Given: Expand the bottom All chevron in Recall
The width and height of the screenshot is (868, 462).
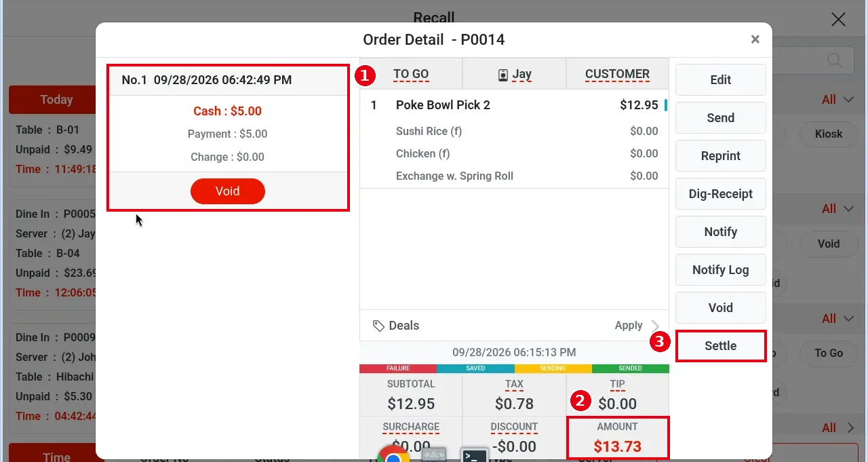Looking at the screenshot, I should pyautogui.click(x=850, y=428).
